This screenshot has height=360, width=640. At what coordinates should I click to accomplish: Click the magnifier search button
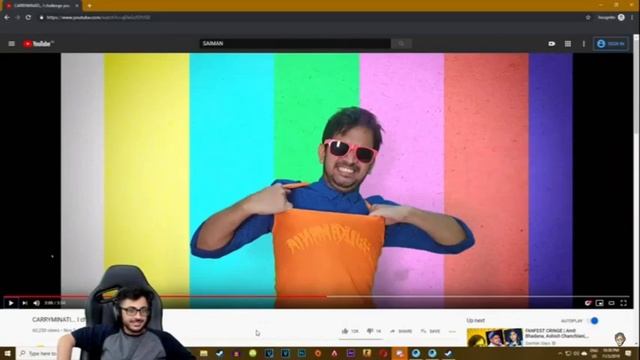click(401, 44)
